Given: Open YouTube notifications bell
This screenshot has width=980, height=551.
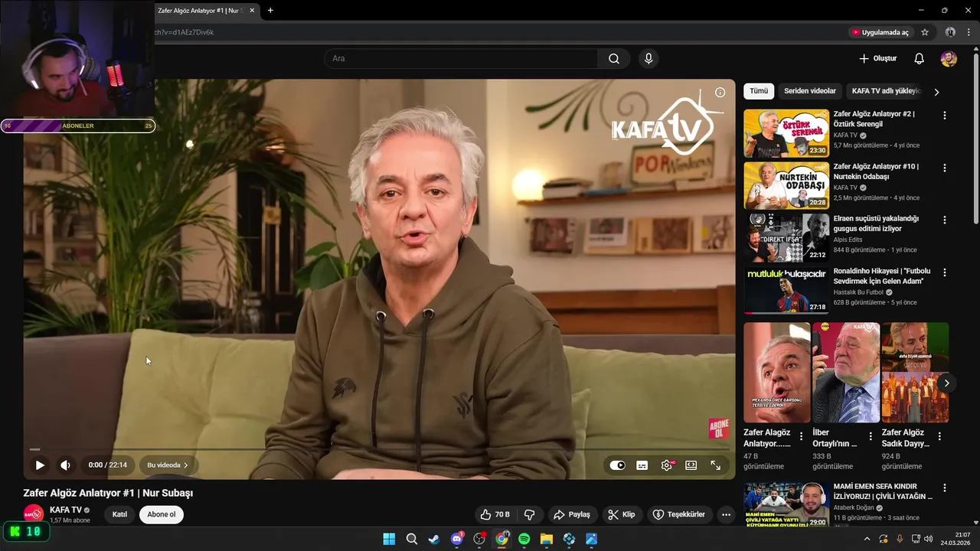Looking at the screenshot, I should coord(920,58).
